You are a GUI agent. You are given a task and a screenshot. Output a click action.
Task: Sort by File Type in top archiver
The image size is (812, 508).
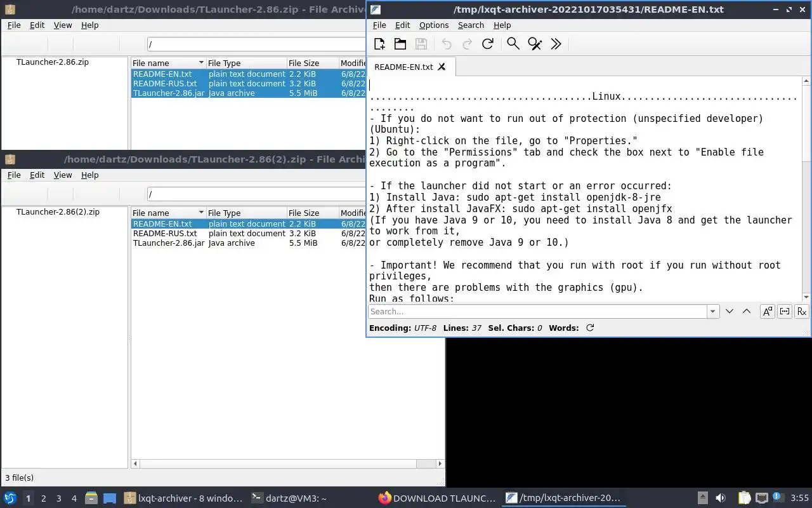click(246, 63)
